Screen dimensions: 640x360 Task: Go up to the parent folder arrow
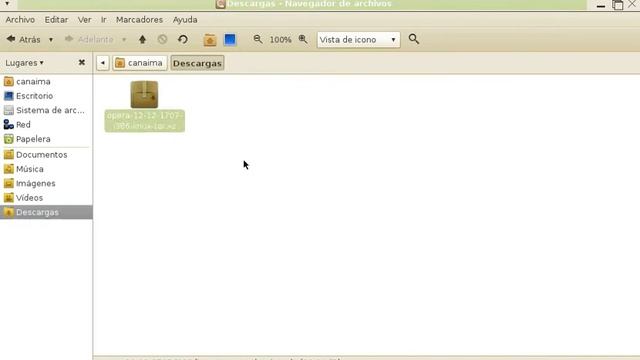point(142,40)
